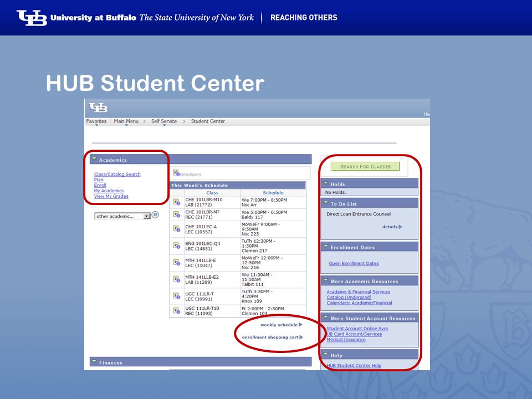This screenshot has width=532, height=399.
Task: Collapse the Enrollment Dates panel
Action: pos(326,246)
